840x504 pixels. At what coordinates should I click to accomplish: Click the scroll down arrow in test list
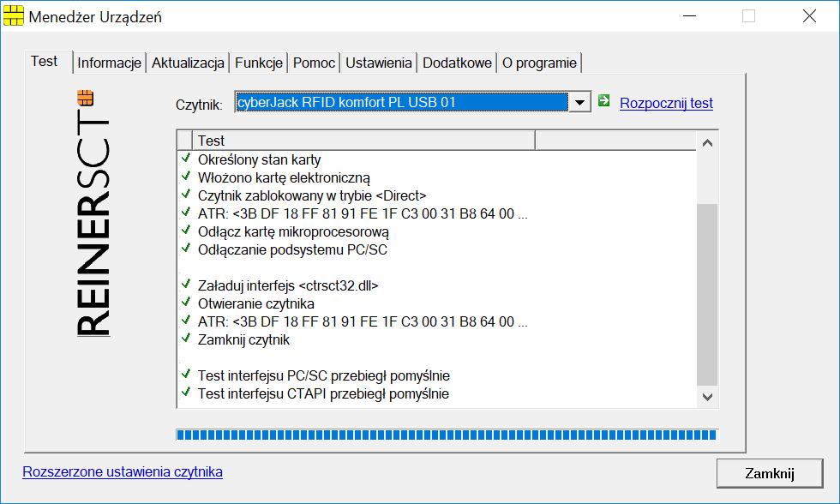coord(707,397)
